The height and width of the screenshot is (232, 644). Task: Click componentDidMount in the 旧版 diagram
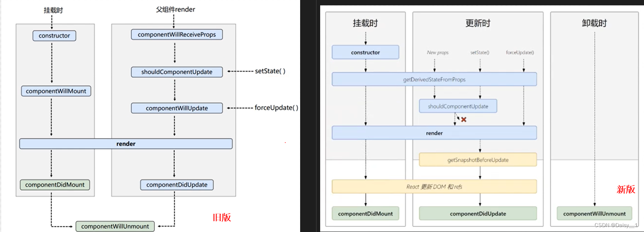55,185
